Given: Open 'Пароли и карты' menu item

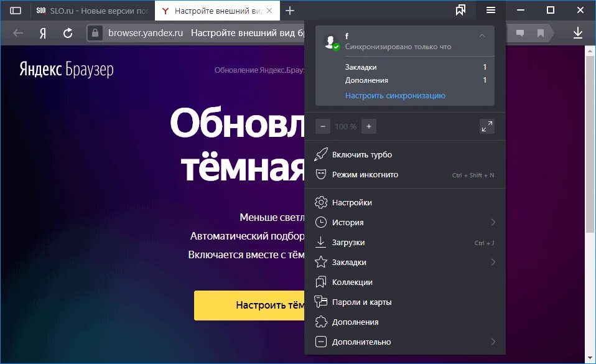Looking at the screenshot, I should [x=405, y=302].
